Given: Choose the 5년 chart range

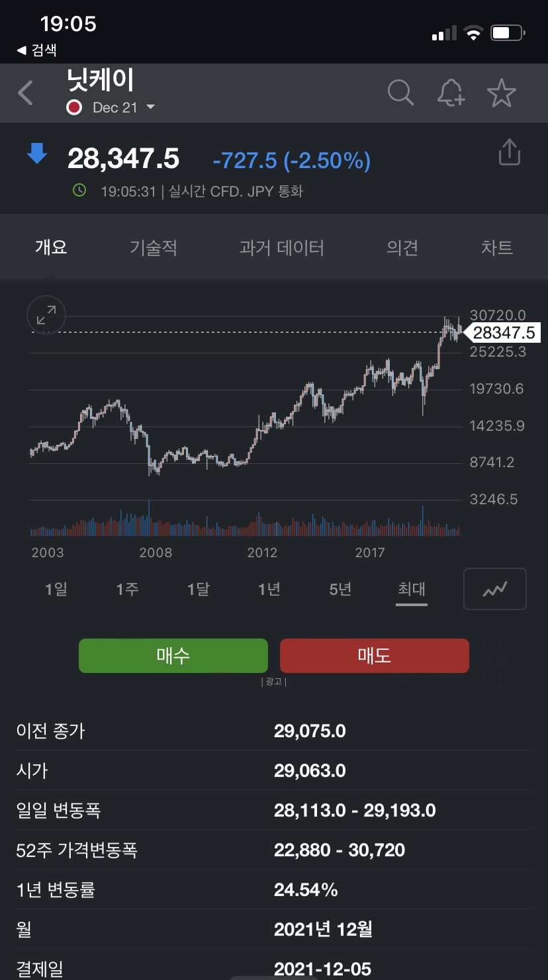Looking at the screenshot, I should click(340, 588).
